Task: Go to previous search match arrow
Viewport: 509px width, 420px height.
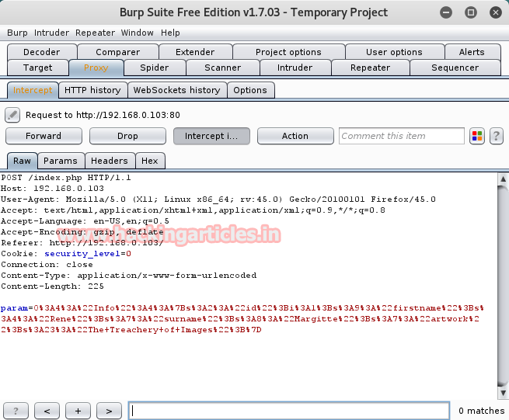Action: (x=47, y=411)
